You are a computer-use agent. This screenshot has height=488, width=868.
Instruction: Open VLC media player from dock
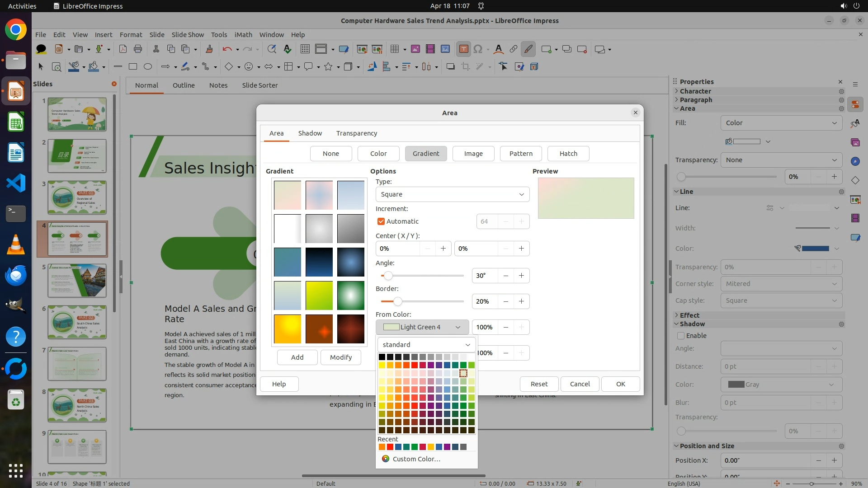point(16,244)
